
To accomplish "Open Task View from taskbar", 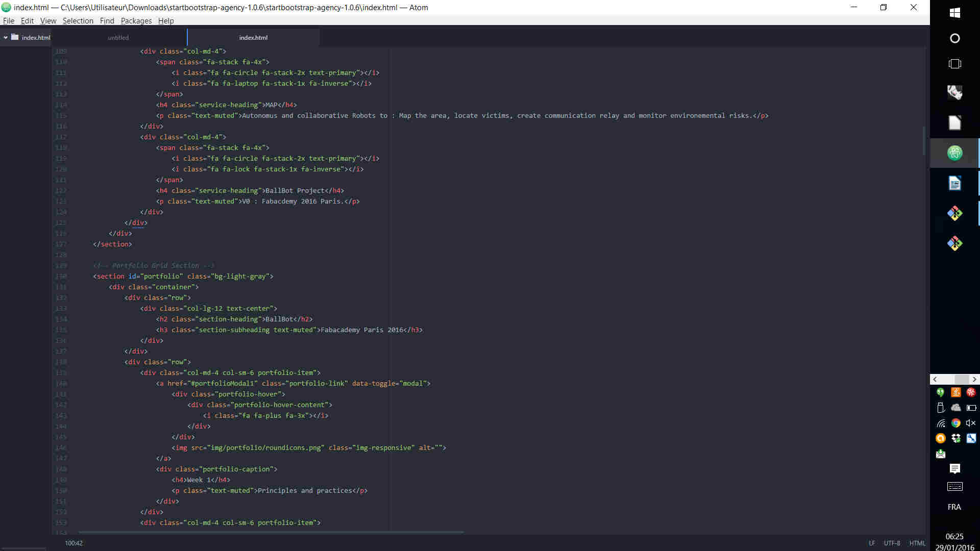I will coord(954,64).
